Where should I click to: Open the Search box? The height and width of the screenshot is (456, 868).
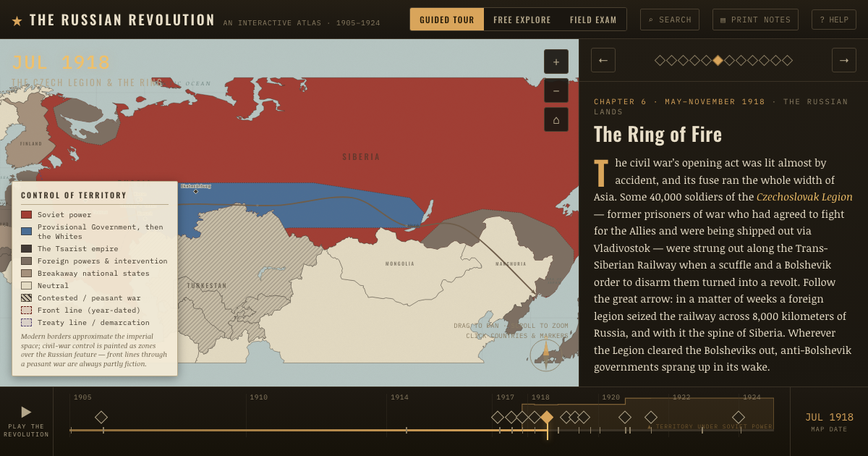pyautogui.click(x=670, y=20)
